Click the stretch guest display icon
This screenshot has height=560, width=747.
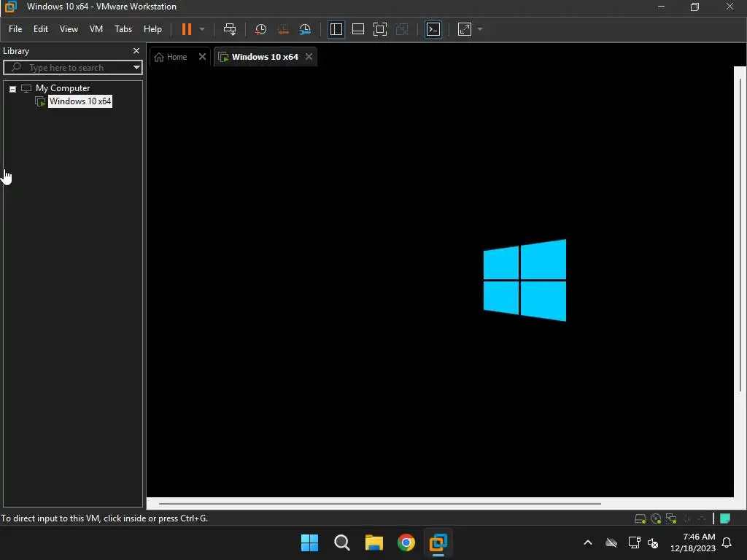(x=465, y=29)
